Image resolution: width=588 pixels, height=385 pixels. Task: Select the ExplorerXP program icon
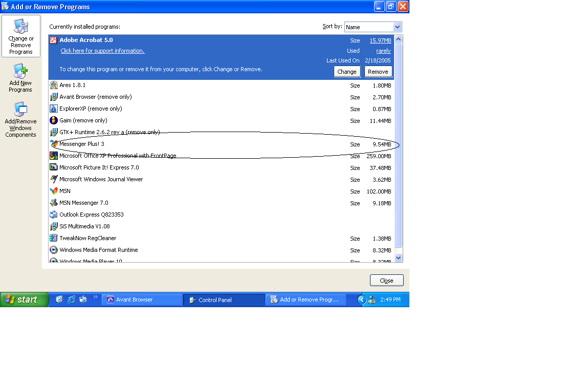click(x=54, y=109)
